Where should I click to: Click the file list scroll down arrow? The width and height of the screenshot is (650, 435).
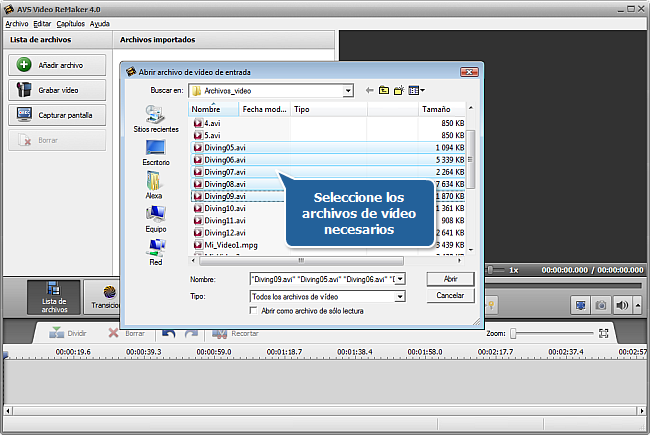(471, 250)
